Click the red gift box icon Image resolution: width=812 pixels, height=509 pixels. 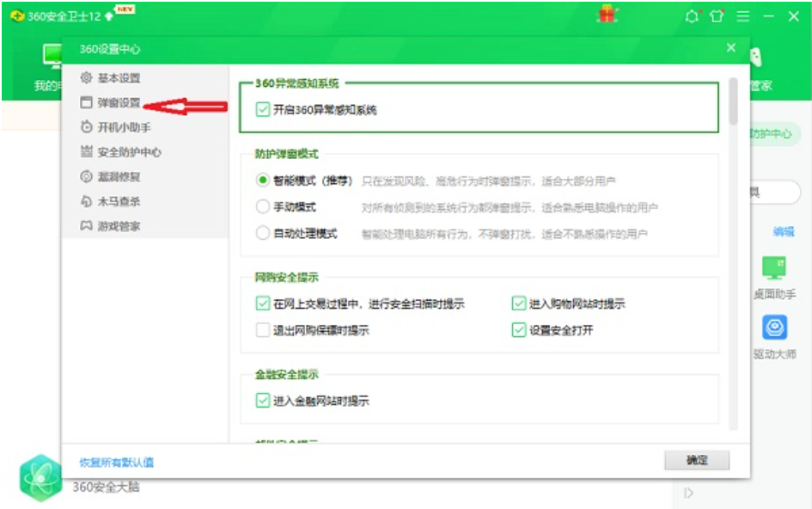(x=607, y=15)
